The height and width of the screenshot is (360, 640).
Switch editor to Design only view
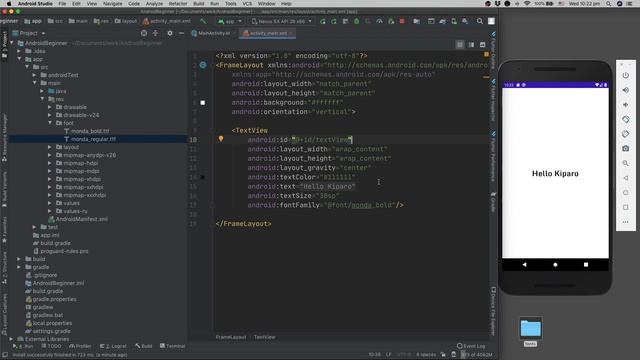482,44
